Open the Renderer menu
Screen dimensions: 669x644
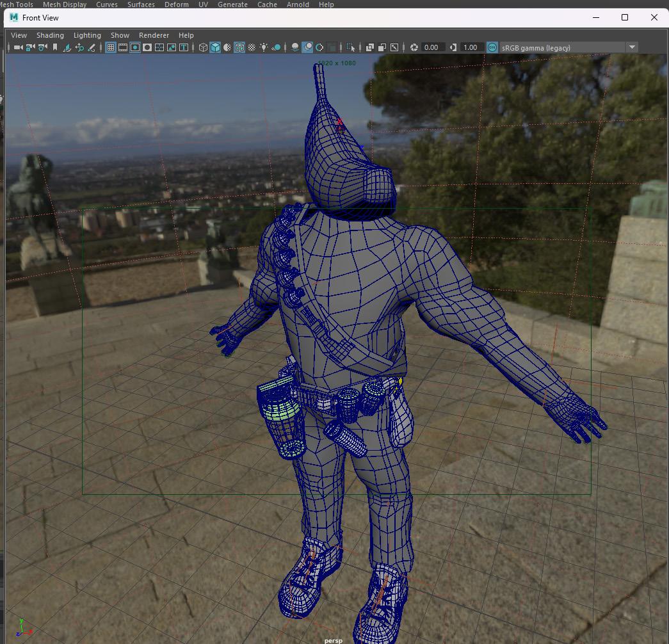coord(154,35)
